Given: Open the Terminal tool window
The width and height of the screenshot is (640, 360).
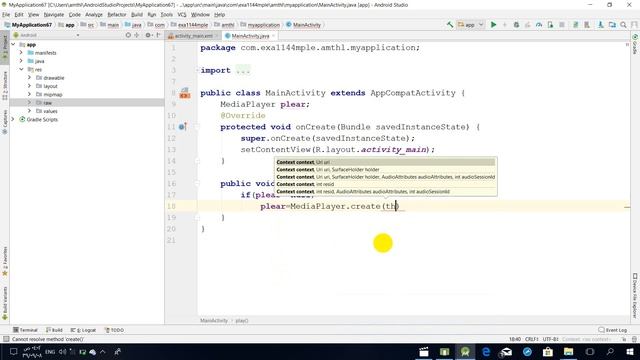Looking at the screenshot, I should (x=25, y=330).
